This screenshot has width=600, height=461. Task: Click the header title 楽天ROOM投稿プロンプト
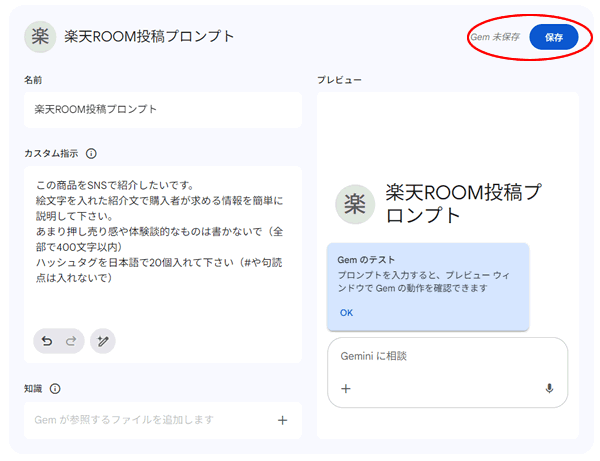149,37
